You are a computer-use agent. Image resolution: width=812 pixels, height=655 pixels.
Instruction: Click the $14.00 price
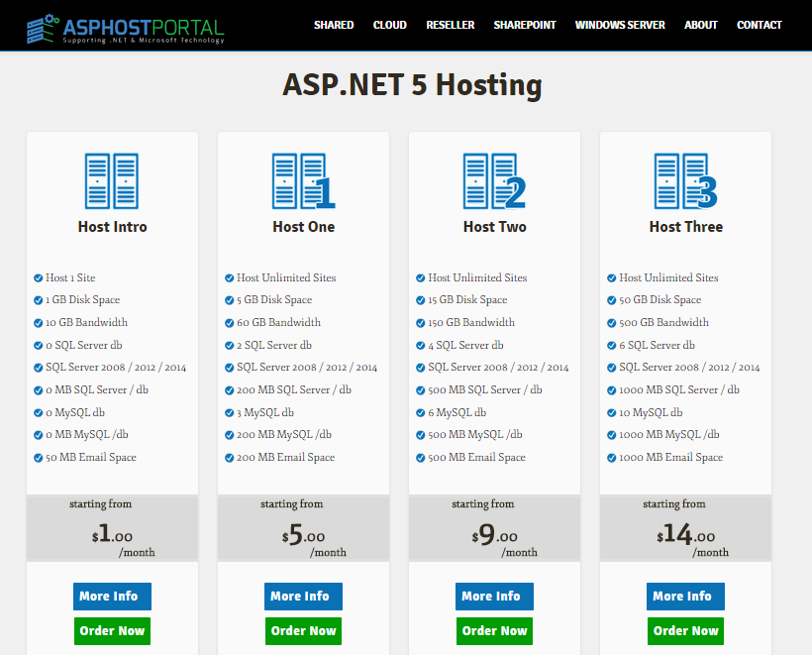[685, 534]
